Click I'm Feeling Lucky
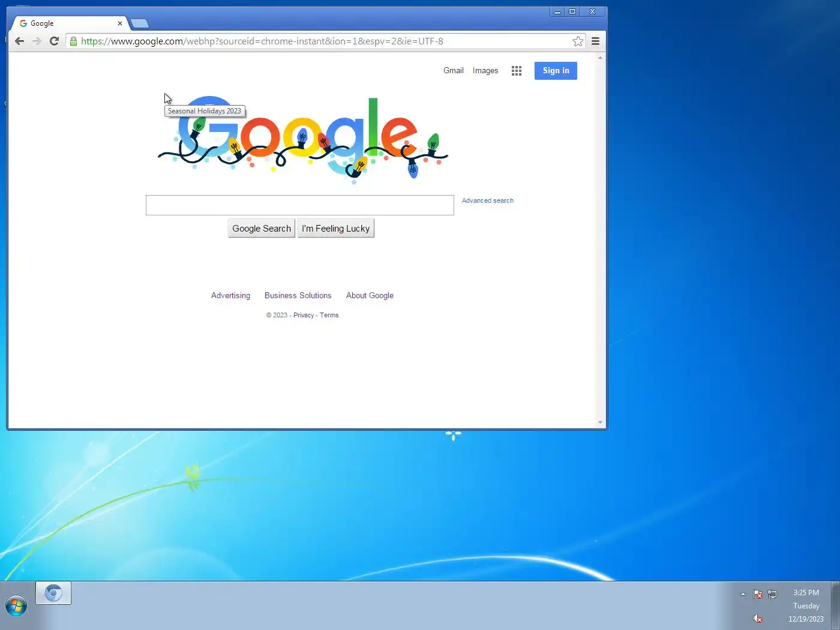840x630 pixels. [x=336, y=228]
